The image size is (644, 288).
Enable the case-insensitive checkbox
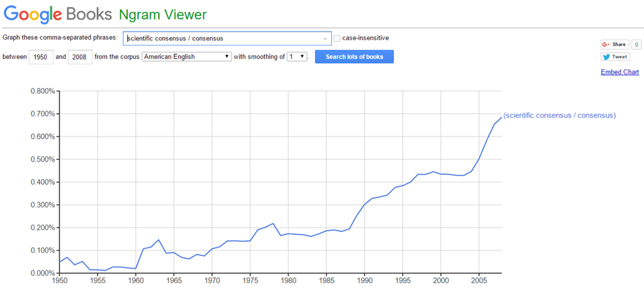[337, 38]
